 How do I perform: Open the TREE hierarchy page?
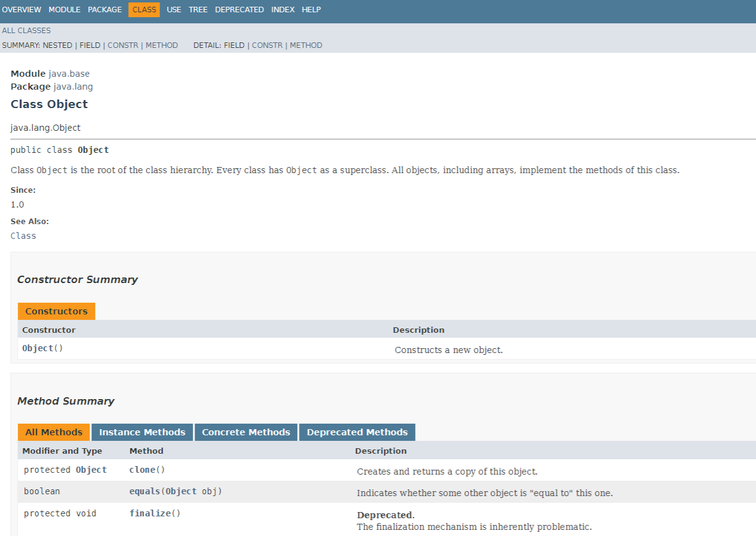coord(198,10)
